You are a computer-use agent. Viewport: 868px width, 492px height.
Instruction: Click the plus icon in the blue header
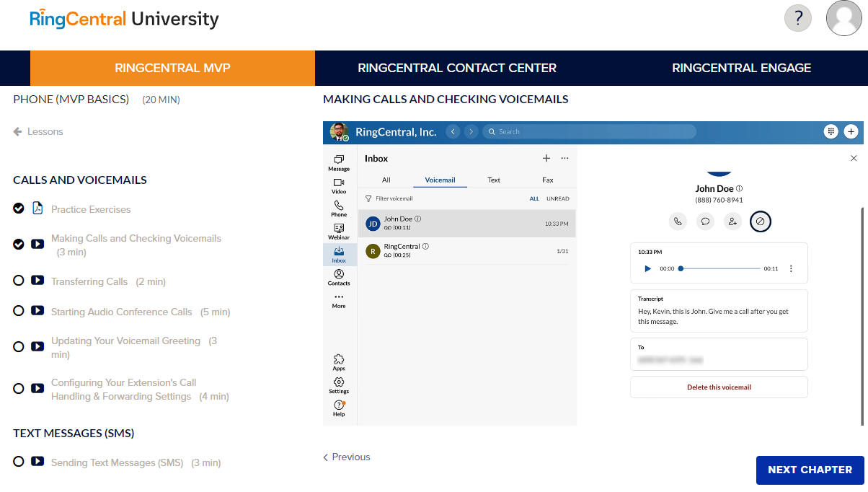point(851,131)
